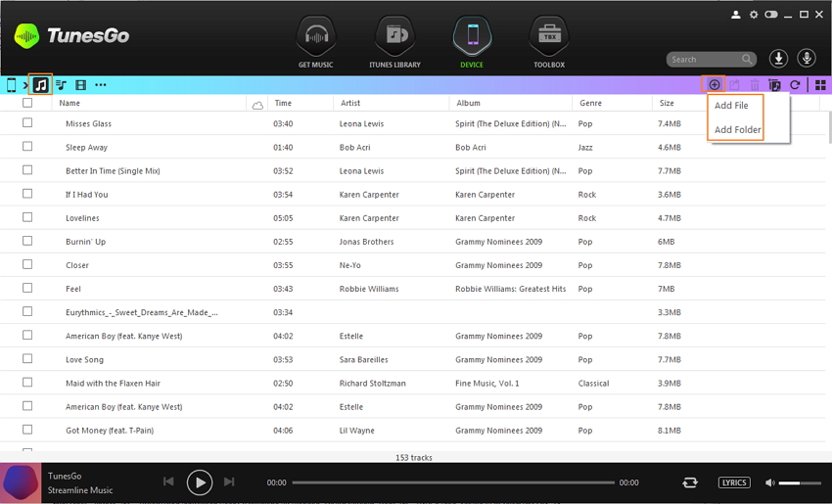Screen dimensions: 832x504
Task: Choose Add File from dropdown
Action: 731,106
